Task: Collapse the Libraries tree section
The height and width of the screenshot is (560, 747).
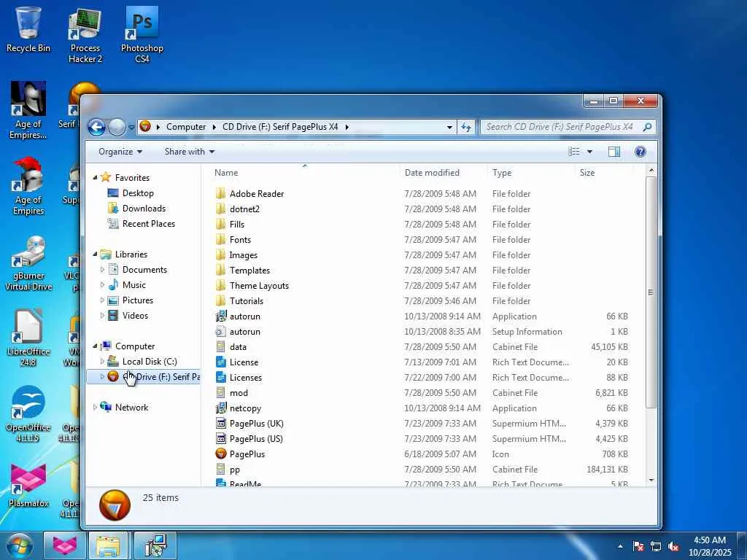Action: tap(95, 254)
